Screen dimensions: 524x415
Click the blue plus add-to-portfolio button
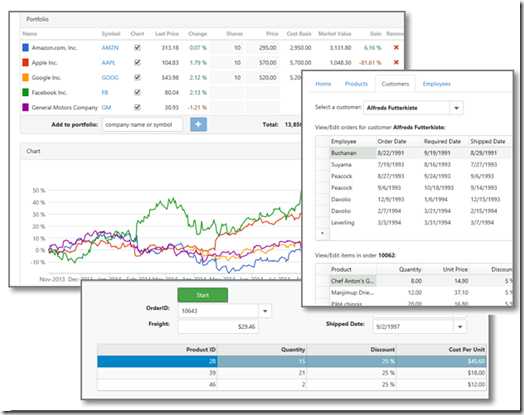199,124
